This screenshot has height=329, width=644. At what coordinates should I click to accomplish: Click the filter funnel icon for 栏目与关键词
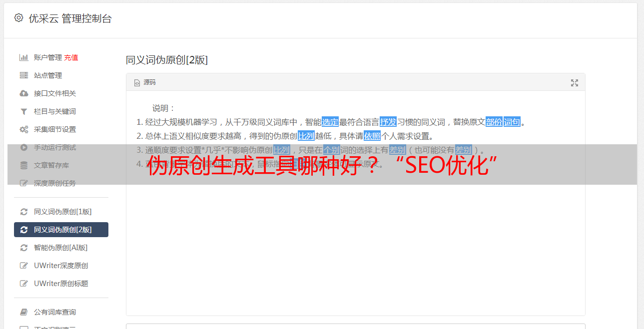(x=23, y=111)
